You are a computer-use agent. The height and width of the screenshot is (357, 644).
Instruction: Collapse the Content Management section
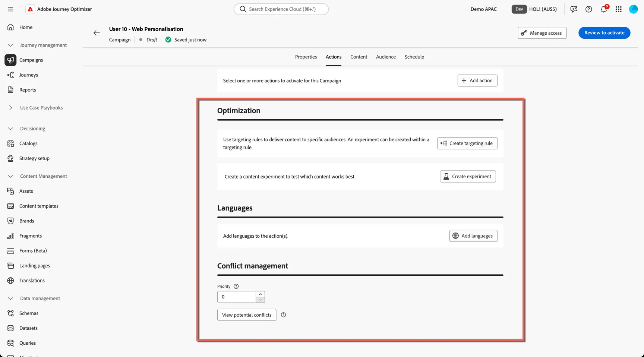pos(10,176)
